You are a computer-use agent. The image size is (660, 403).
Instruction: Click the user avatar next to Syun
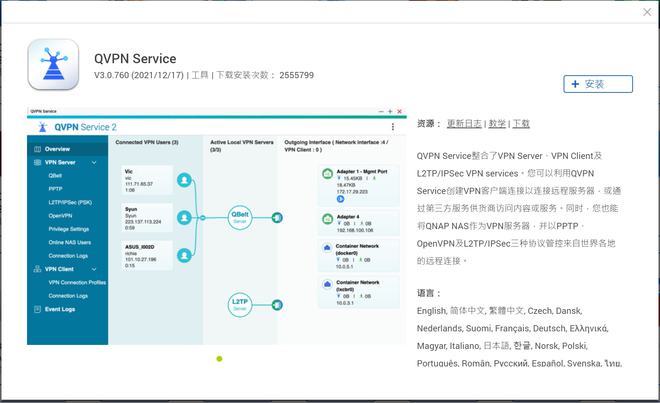coord(184,218)
